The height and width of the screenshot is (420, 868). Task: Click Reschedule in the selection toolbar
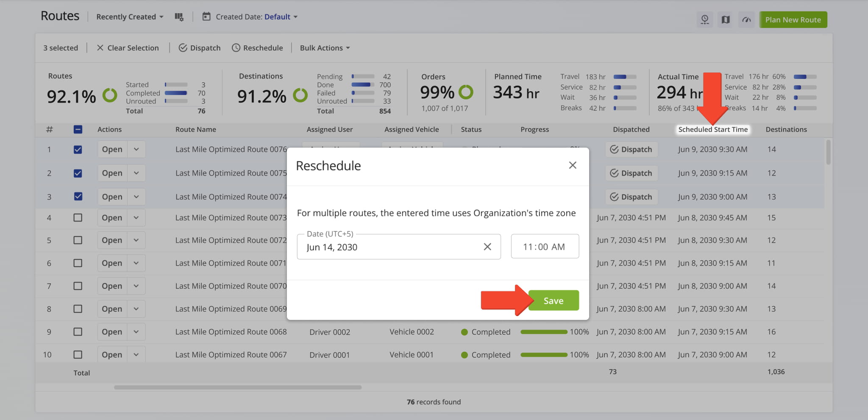[257, 48]
